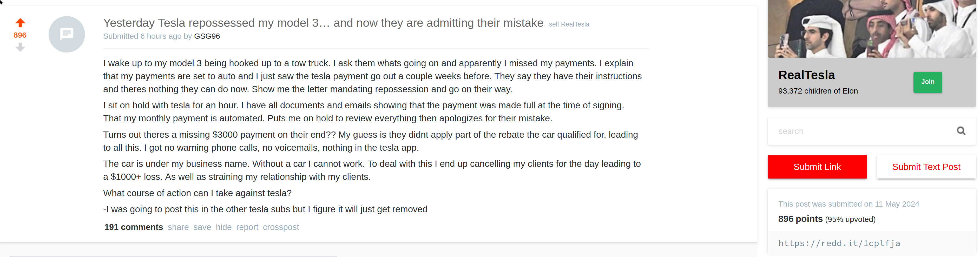This screenshot has height=257, width=980.
Task: Join the RealTesla community
Action: point(928,82)
